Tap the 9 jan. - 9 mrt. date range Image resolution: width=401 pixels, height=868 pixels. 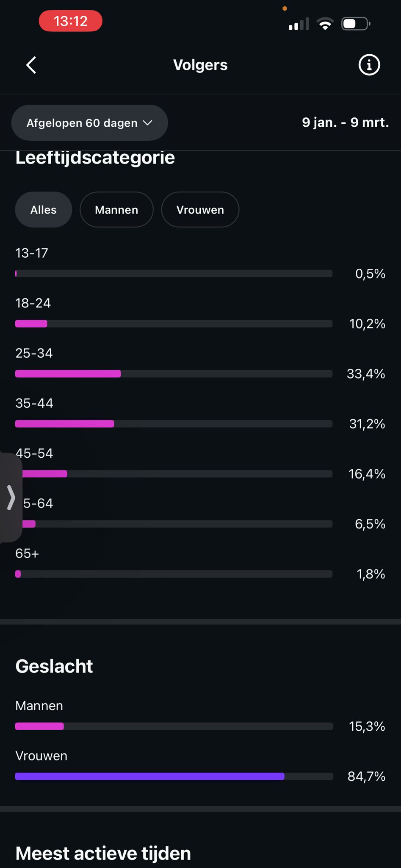345,122
